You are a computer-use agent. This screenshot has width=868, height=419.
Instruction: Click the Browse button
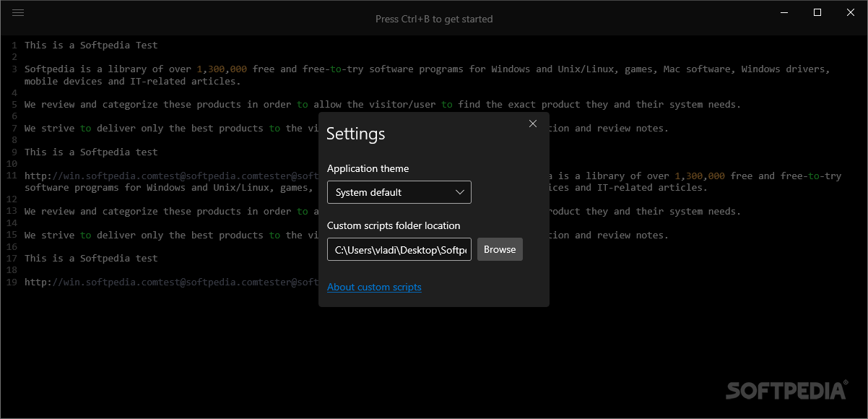(x=500, y=249)
